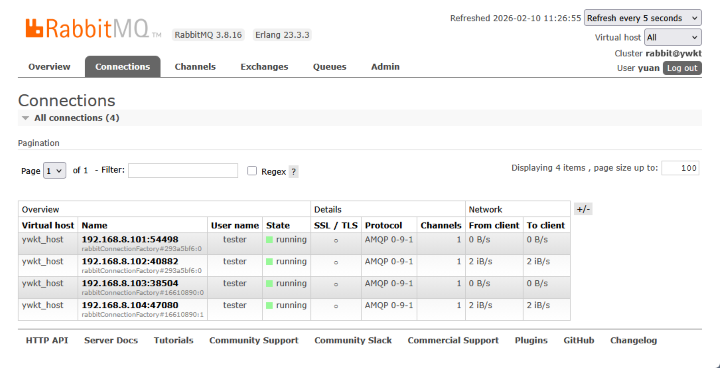The image size is (720, 368).
Task: Open the Exchanges tab
Action: [x=264, y=67]
